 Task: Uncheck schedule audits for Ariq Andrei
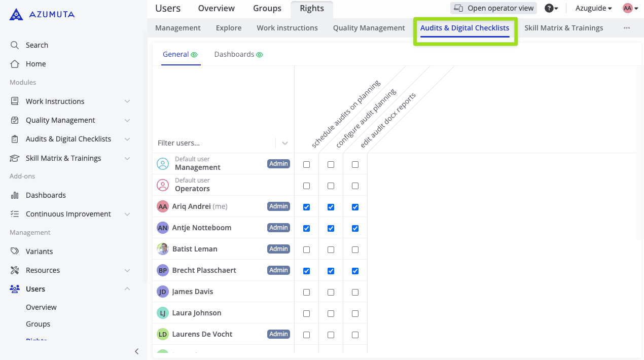click(306, 207)
